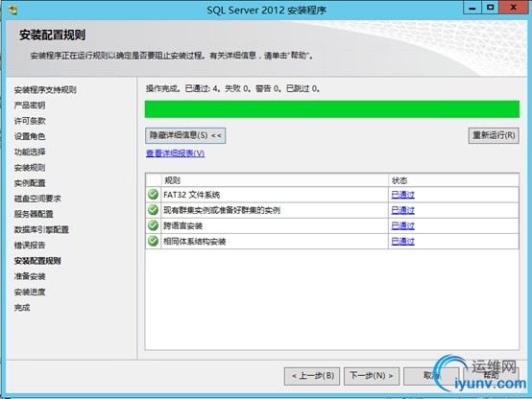Minimize the SQL Server 2012 setup window
532x399 pixels.
pos(472,8)
